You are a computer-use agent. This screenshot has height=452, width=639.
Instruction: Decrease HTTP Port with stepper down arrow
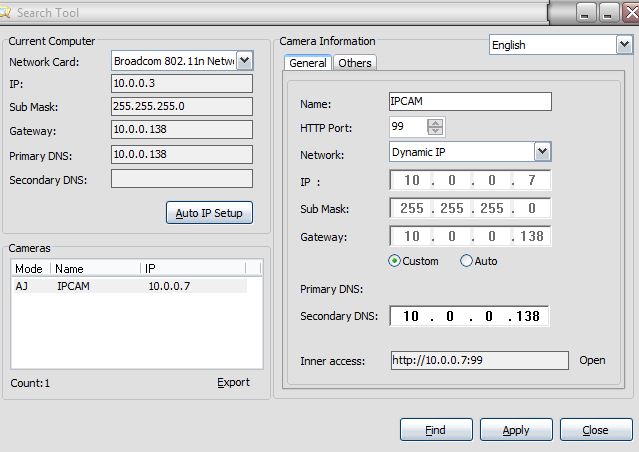click(x=435, y=132)
